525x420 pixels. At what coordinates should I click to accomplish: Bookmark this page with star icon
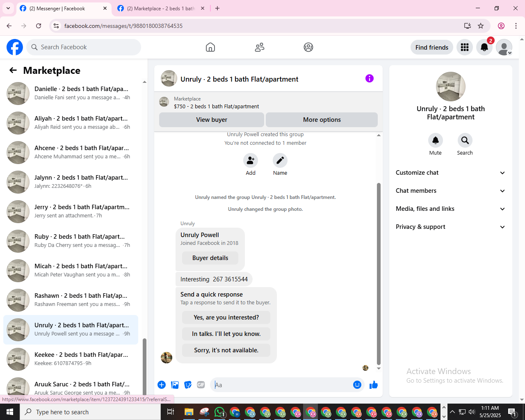click(481, 26)
